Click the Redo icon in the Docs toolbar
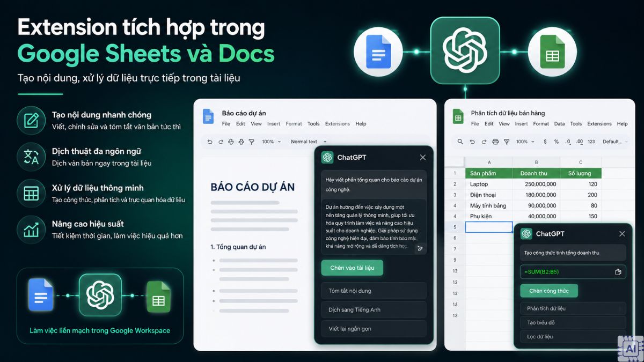Screen dimensions: 644x362 coord(221,142)
